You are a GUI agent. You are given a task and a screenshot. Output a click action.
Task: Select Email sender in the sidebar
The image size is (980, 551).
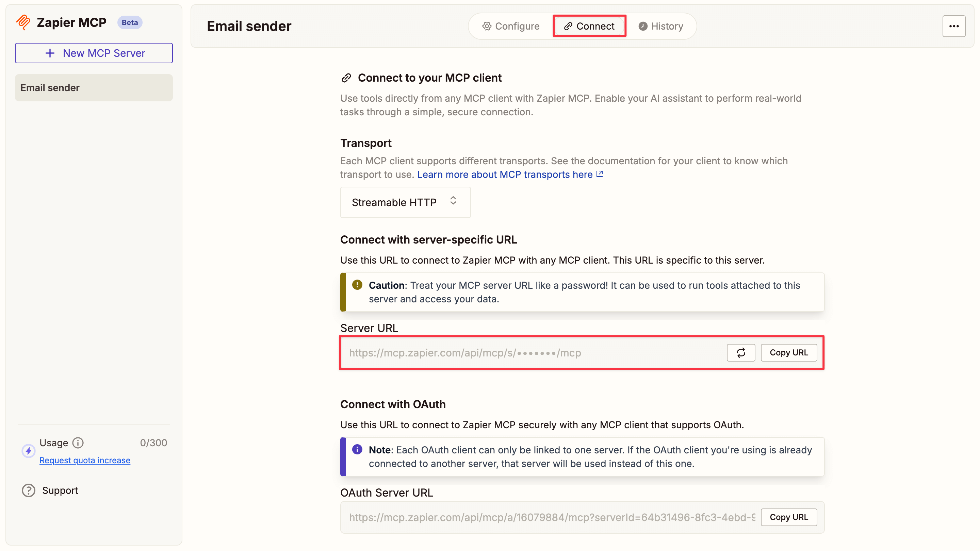pyautogui.click(x=94, y=87)
